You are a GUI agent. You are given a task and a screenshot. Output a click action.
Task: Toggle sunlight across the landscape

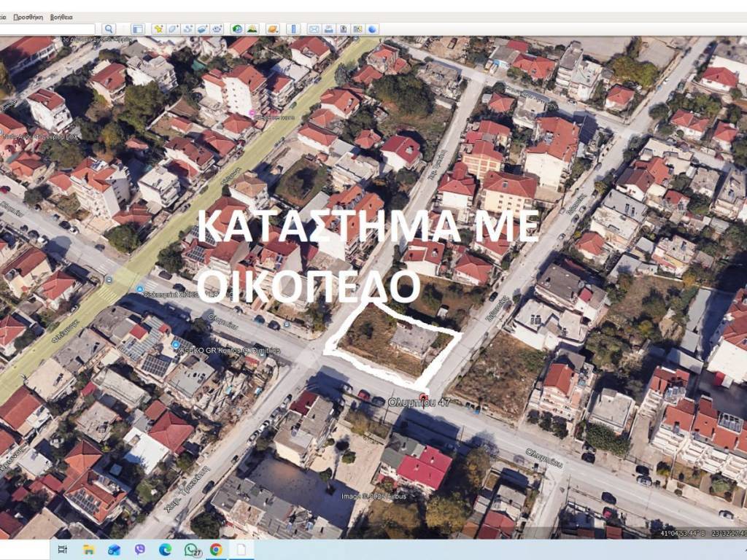(x=252, y=29)
